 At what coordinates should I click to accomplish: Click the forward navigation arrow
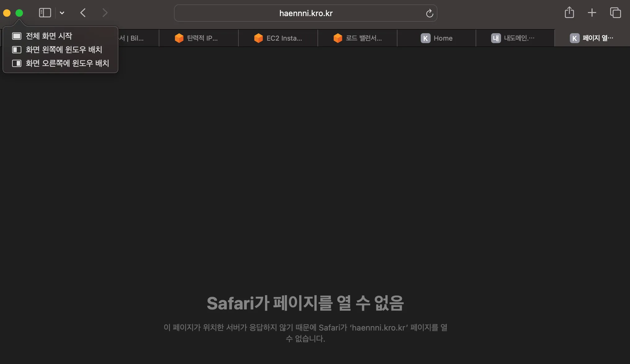[x=105, y=13]
